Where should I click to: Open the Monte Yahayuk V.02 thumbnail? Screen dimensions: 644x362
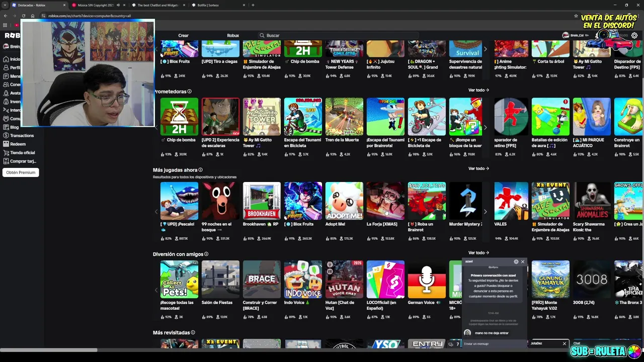pos(550,279)
